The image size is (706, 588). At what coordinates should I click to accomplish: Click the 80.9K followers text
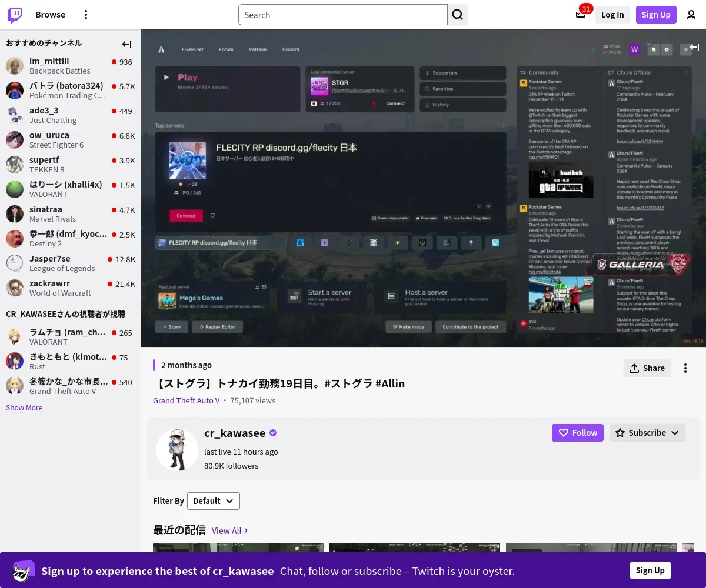pyautogui.click(x=231, y=466)
